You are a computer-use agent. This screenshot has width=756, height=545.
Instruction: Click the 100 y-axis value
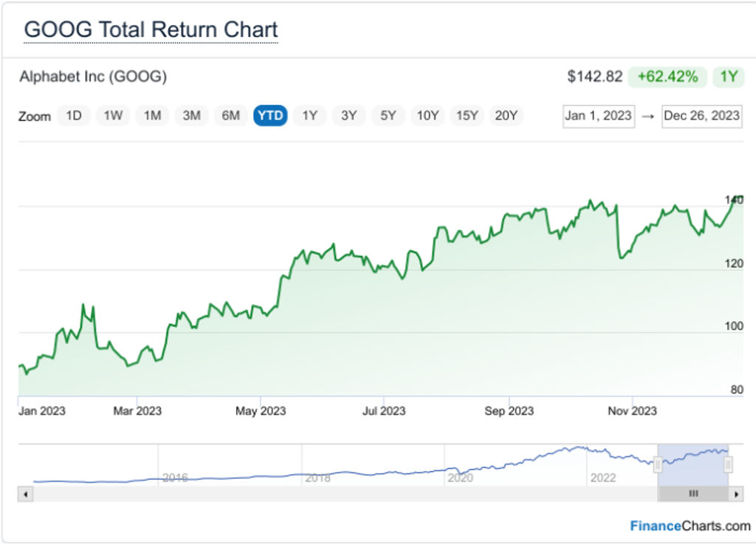734,326
